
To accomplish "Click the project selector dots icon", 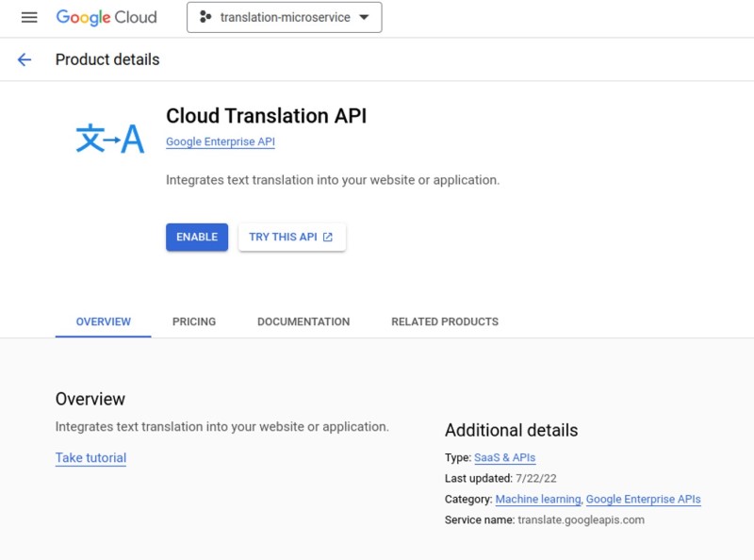I will tap(205, 17).
